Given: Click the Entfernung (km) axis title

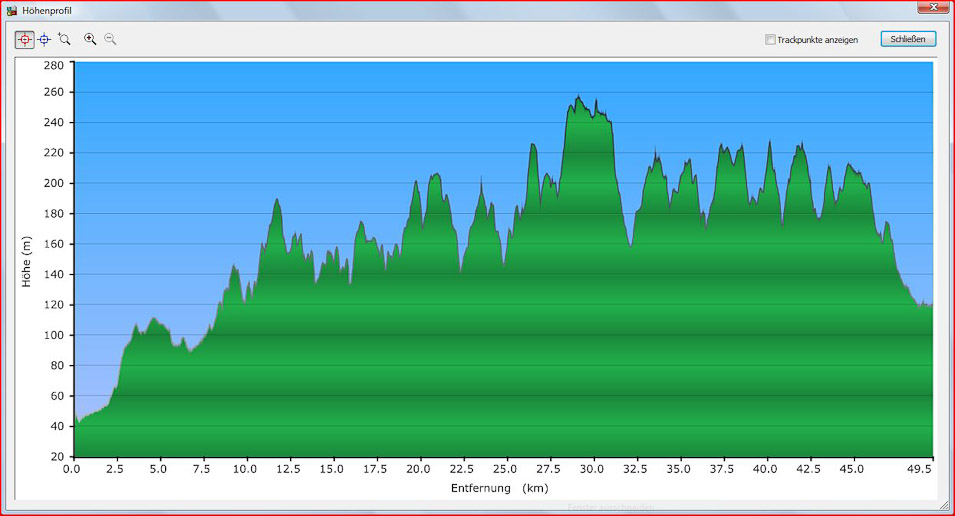Looking at the screenshot, I should 499,488.
